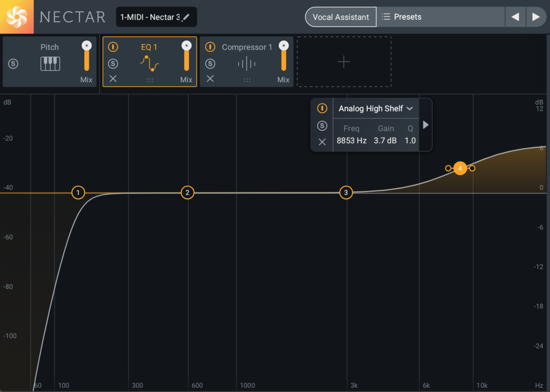The width and height of the screenshot is (550, 392).
Task: Remove the Compressor 1 module
Action: [210, 79]
